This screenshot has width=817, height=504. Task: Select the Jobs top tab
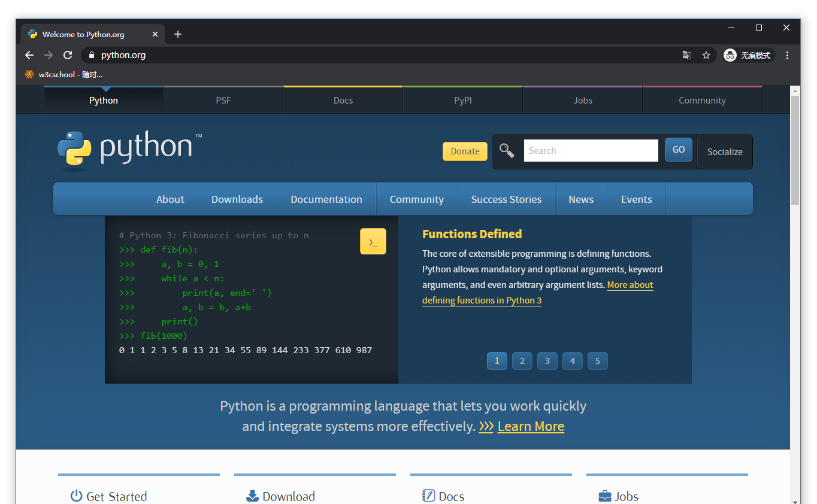583,100
